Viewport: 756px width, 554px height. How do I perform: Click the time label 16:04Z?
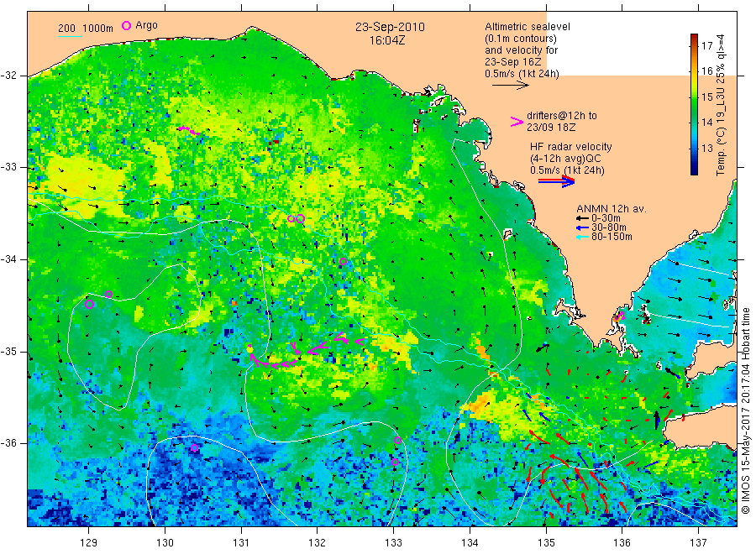click(387, 40)
